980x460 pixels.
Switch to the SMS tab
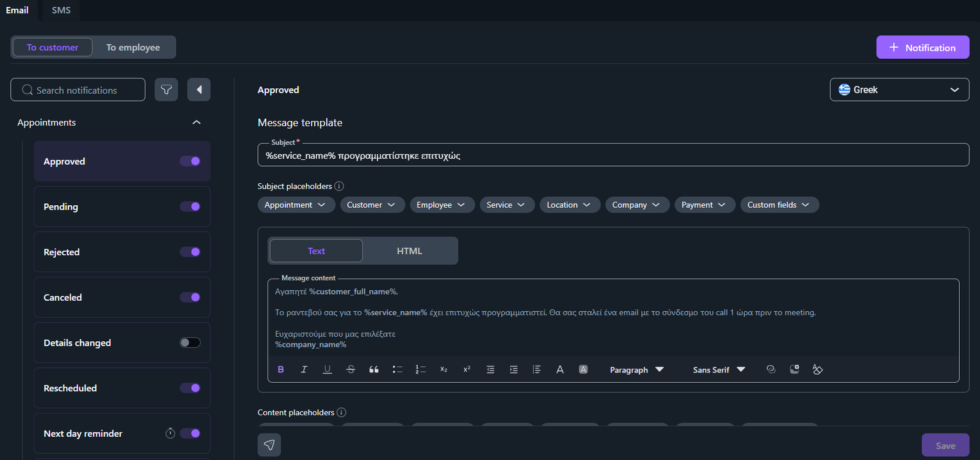pyautogui.click(x=61, y=10)
